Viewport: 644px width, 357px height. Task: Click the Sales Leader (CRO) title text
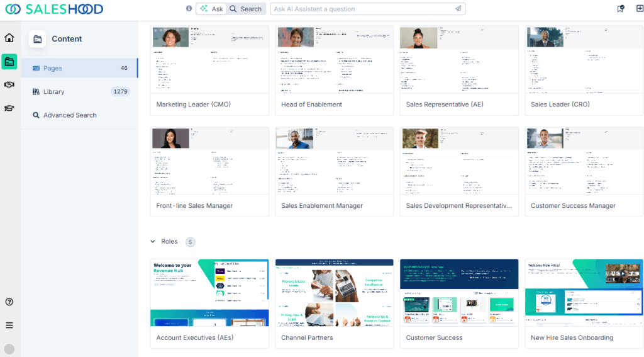(x=560, y=105)
